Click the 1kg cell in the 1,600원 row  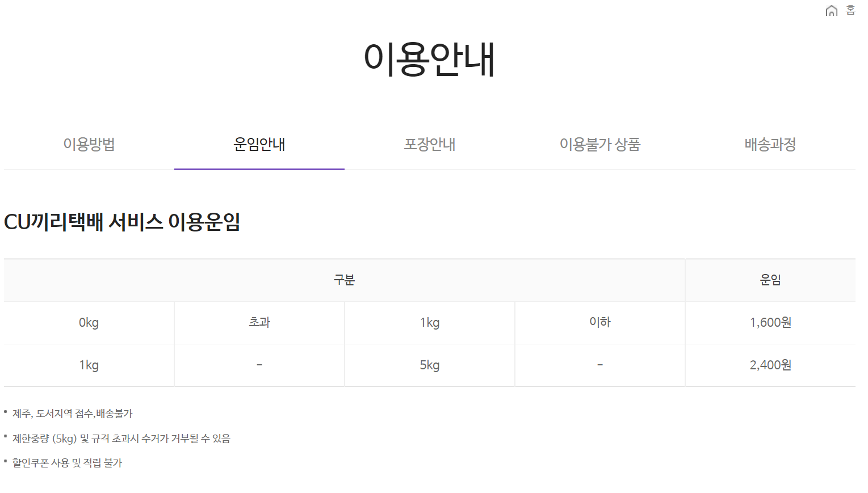pos(430,323)
